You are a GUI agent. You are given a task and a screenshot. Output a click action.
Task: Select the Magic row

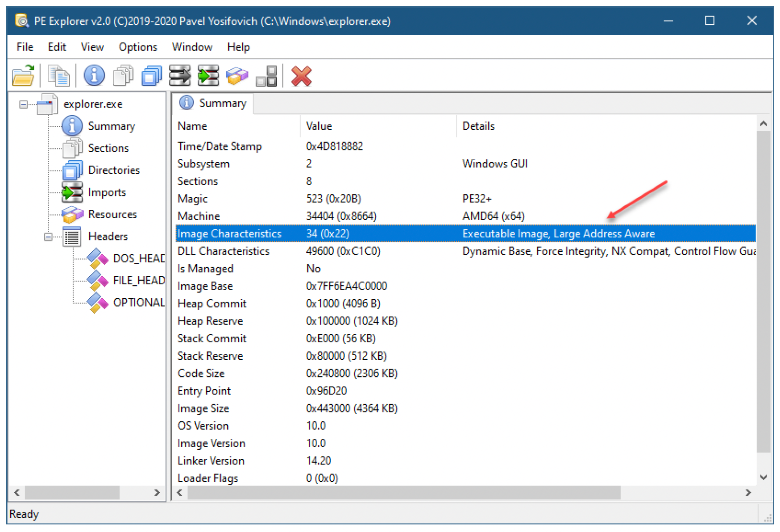tap(465, 199)
